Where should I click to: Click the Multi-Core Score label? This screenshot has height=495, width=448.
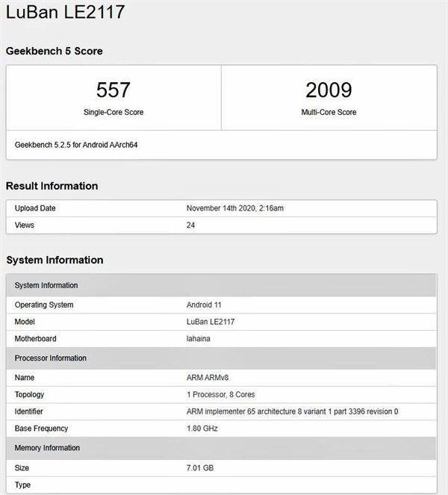[329, 112]
